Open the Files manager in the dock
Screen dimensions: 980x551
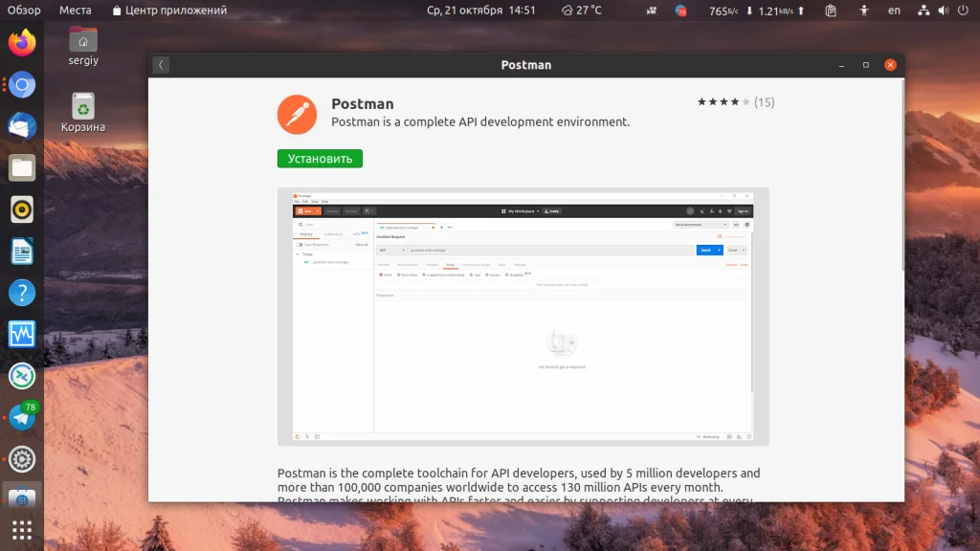point(22,168)
